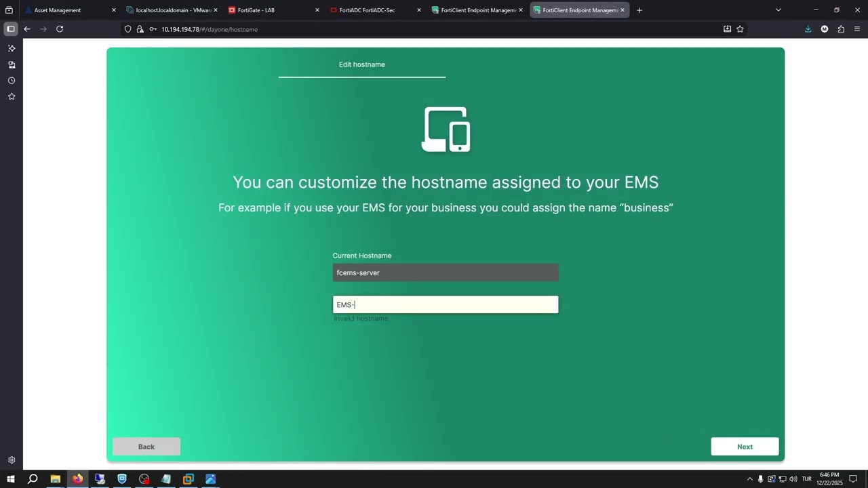Click the tracking protection shield icon
868x488 pixels.
(127, 29)
